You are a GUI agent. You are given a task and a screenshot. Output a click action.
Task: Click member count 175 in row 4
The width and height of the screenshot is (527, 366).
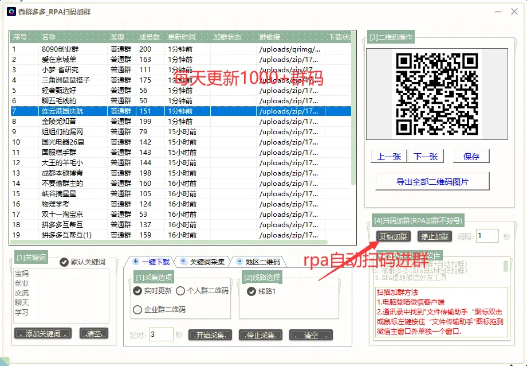point(145,80)
